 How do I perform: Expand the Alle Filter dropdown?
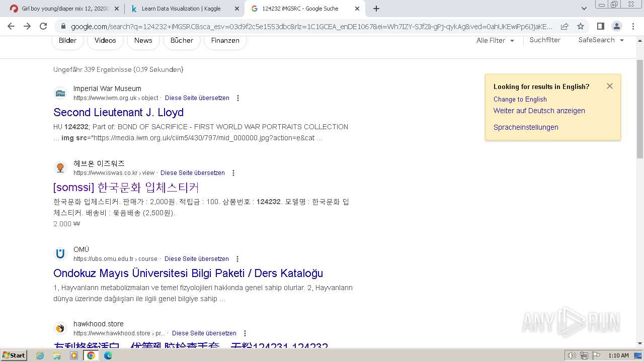tap(495, 40)
